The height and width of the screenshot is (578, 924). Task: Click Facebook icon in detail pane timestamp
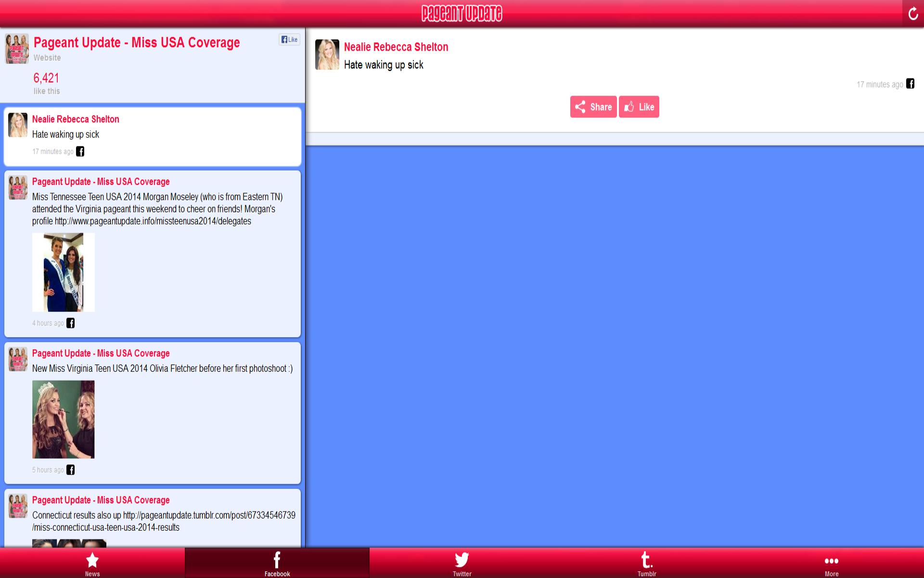[x=910, y=84]
